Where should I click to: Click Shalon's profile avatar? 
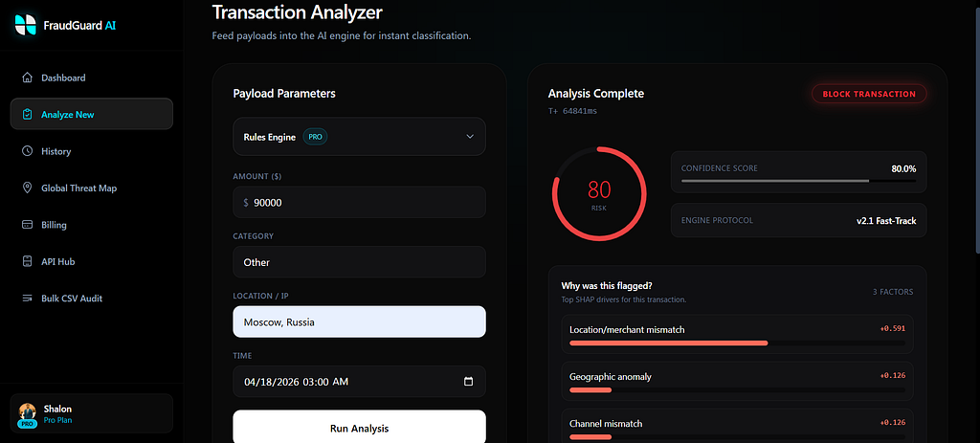(28, 412)
